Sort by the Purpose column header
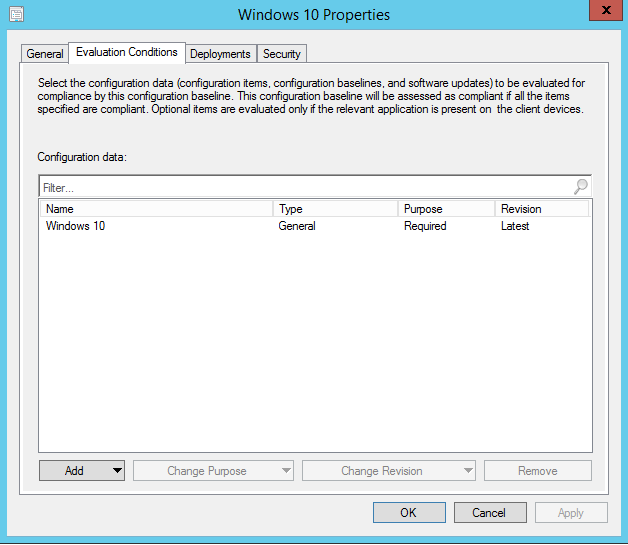 pos(447,209)
